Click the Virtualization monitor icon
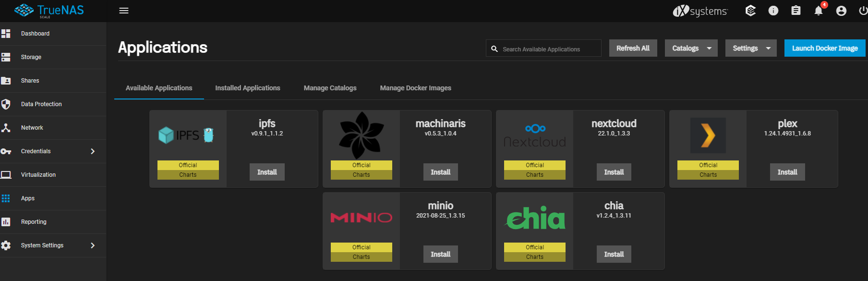This screenshot has height=281, width=868. click(x=6, y=175)
